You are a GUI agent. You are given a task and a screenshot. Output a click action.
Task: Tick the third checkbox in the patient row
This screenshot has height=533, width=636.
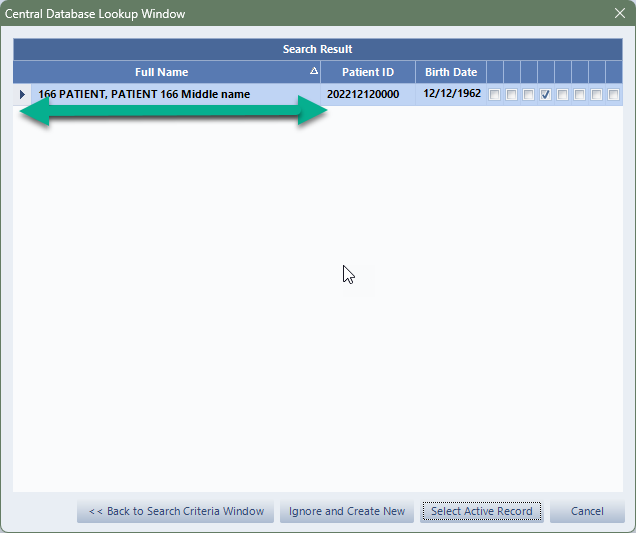pos(529,95)
